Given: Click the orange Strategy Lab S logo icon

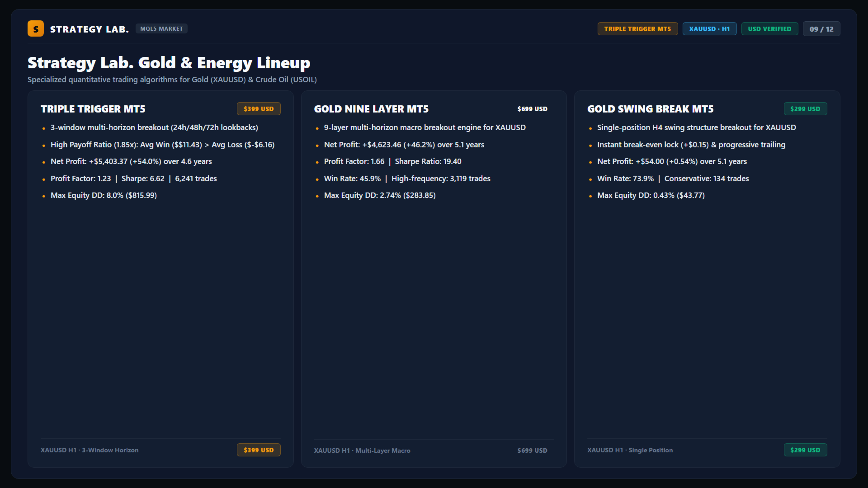Looking at the screenshot, I should (x=36, y=28).
